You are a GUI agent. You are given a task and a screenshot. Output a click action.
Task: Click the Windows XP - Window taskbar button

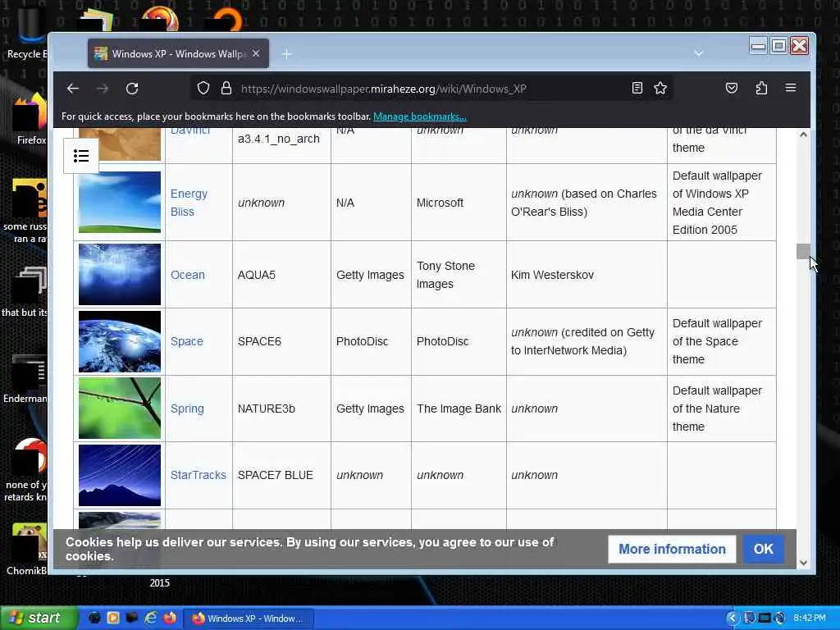tap(249, 619)
